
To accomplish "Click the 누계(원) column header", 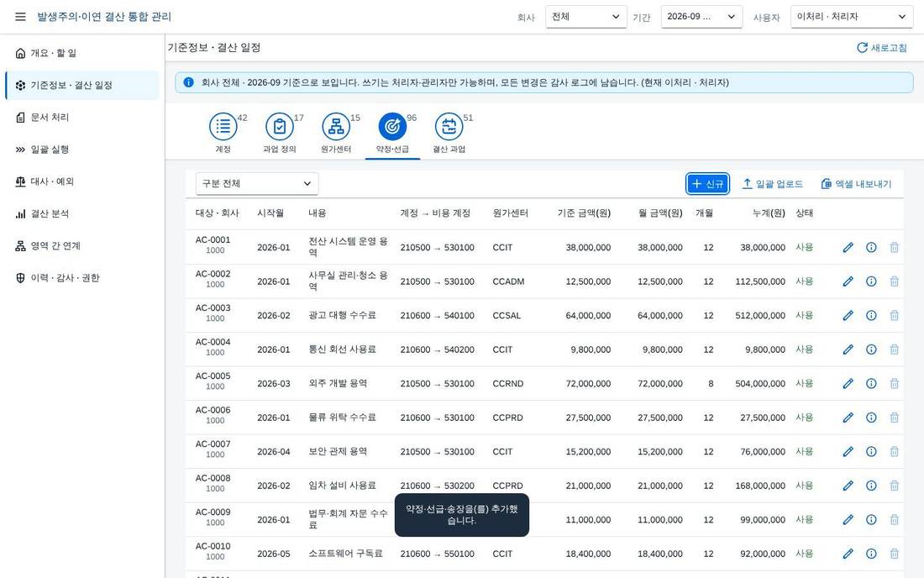I will pos(769,213).
